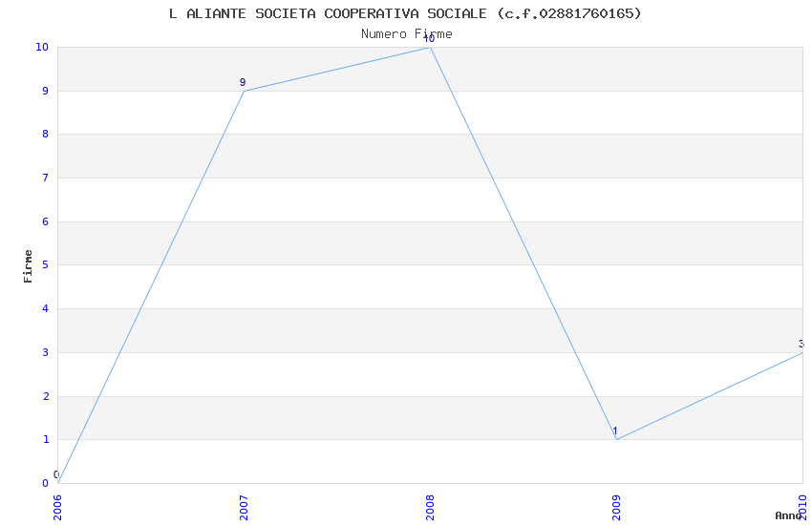Click the y-axis tick value 1
The height and width of the screenshot is (525, 812).
(46, 440)
